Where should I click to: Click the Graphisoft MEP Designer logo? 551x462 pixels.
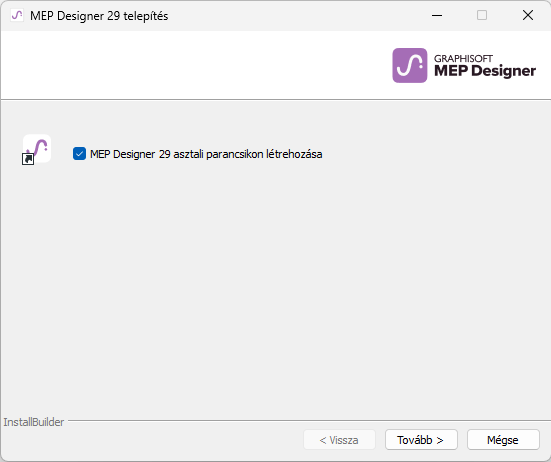464,65
